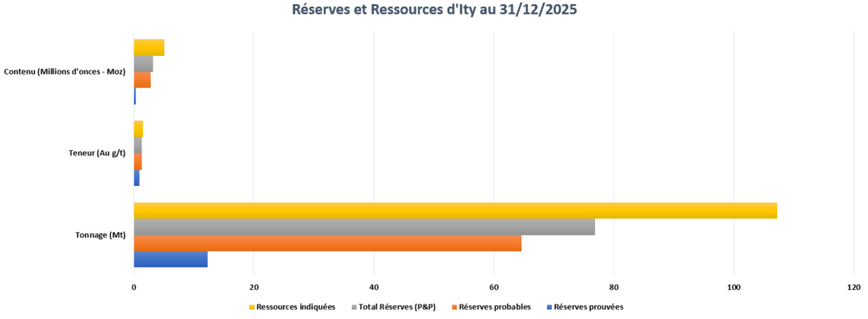This screenshot has width=868, height=319.
Task: Click the 'Contenu (Millions d'onces - Moz)' axis label
Action: click(x=64, y=72)
